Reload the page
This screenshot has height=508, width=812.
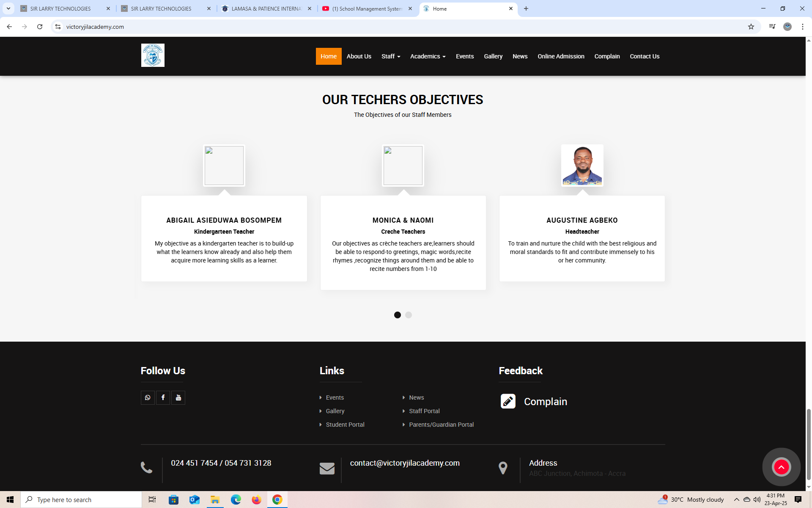[x=40, y=27]
